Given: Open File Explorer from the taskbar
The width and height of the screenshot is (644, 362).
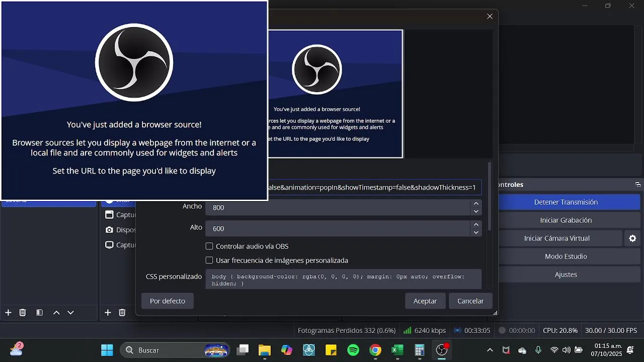Looking at the screenshot, I should pos(265,350).
